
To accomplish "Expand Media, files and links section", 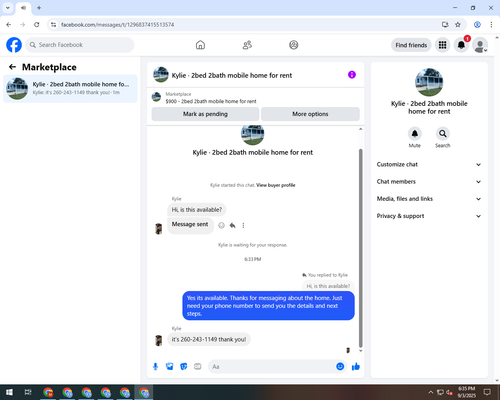I will pyautogui.click(x=429, y=199).
